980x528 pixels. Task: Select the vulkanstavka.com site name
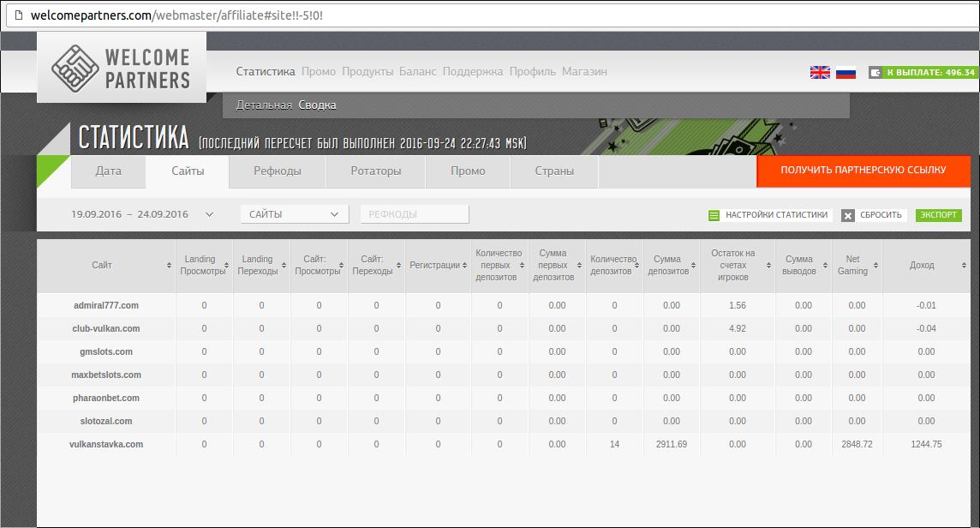[x=106, y=444]
